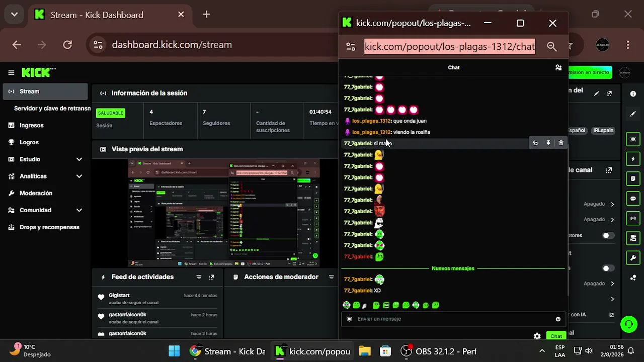Click the SALUDABLE session status badge

click(111, 113)
